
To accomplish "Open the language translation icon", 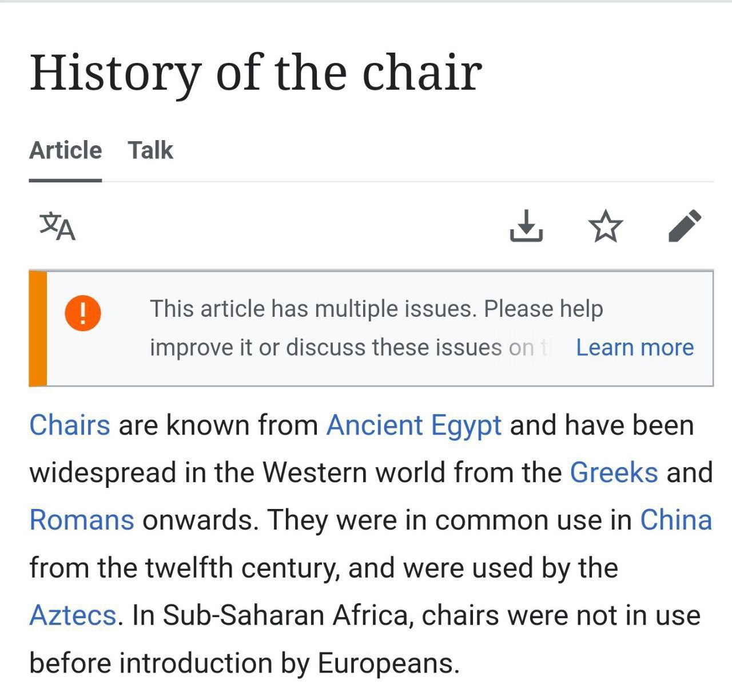I will point(57,226).
